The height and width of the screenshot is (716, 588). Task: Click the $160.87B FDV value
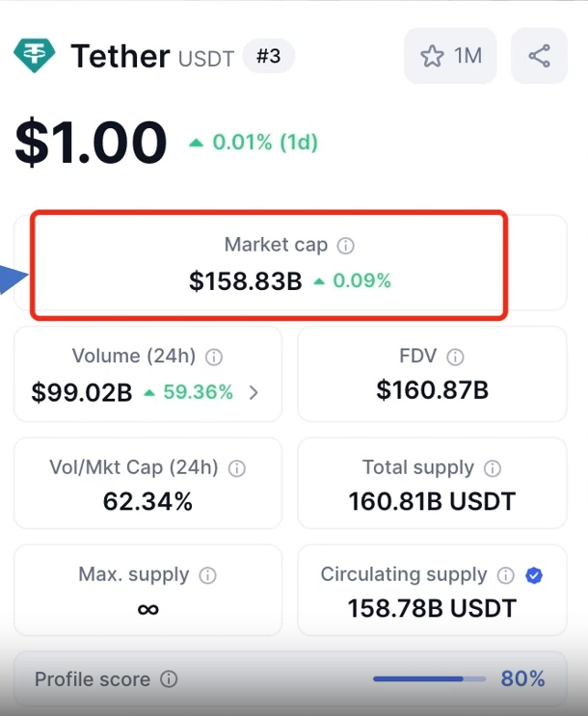[432, 390]
